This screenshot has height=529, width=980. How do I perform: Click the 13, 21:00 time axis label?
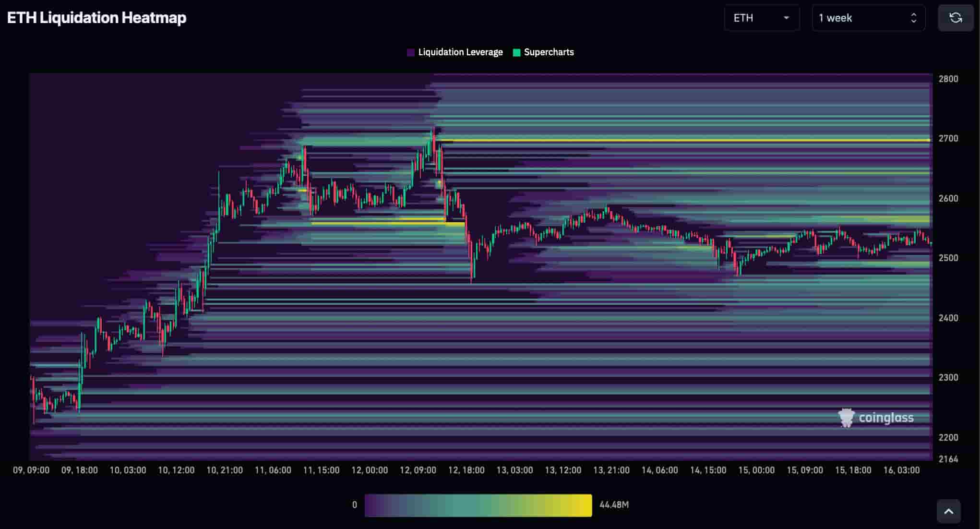(611, 470)
